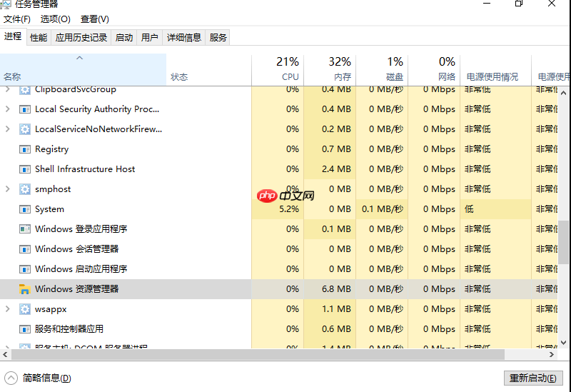Image resolution: width=571 pixels, height=392 pixels.
Task: Click the Registry process icon
Action: (x=25, y=149)
